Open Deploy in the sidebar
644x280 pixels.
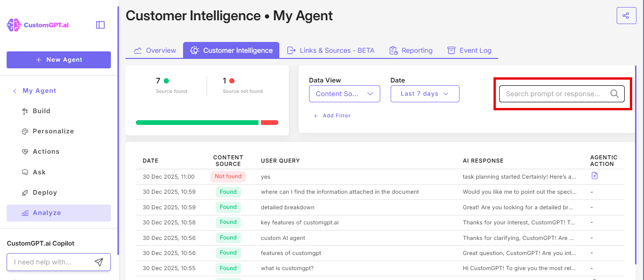click(59, 193)
